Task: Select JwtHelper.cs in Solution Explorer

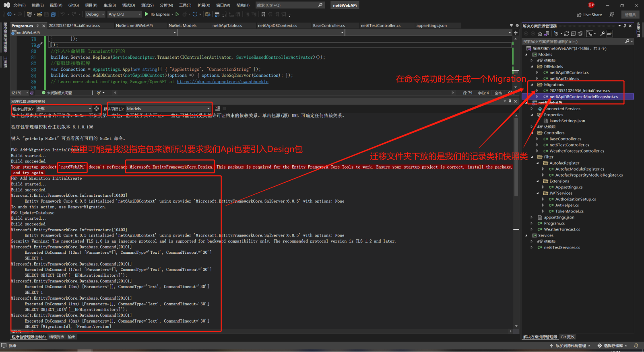Action: tap(567, 206)
